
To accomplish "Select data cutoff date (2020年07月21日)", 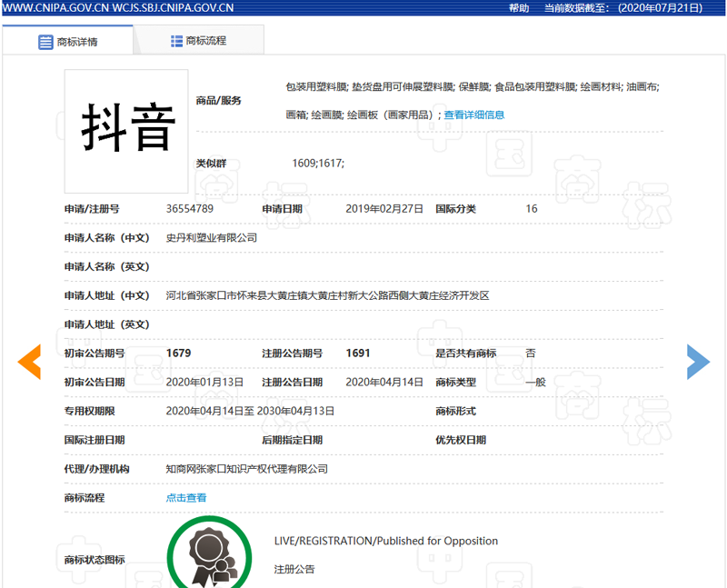I will point(661,8).
